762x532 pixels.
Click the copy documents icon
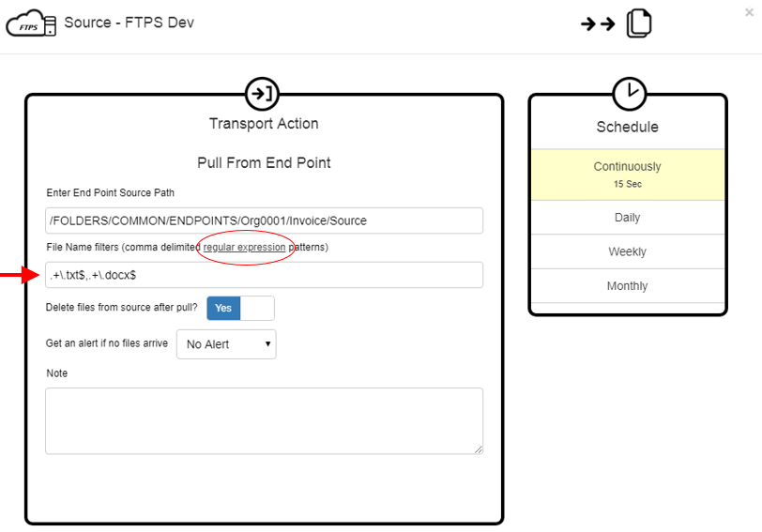click(x=639, y=23)
